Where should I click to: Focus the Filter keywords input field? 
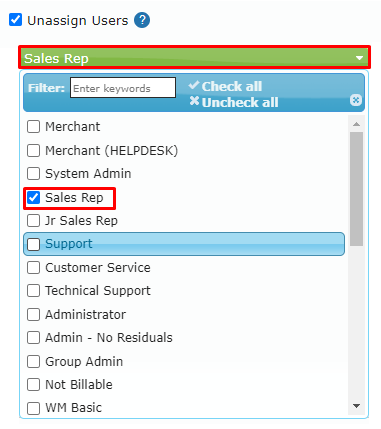(x=123, y=88)
